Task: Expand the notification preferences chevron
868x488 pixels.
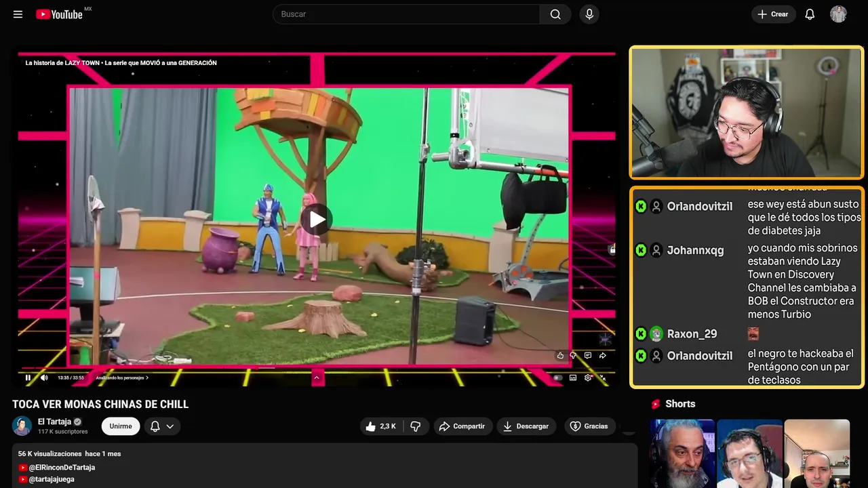Action: [x=170, y=426]
